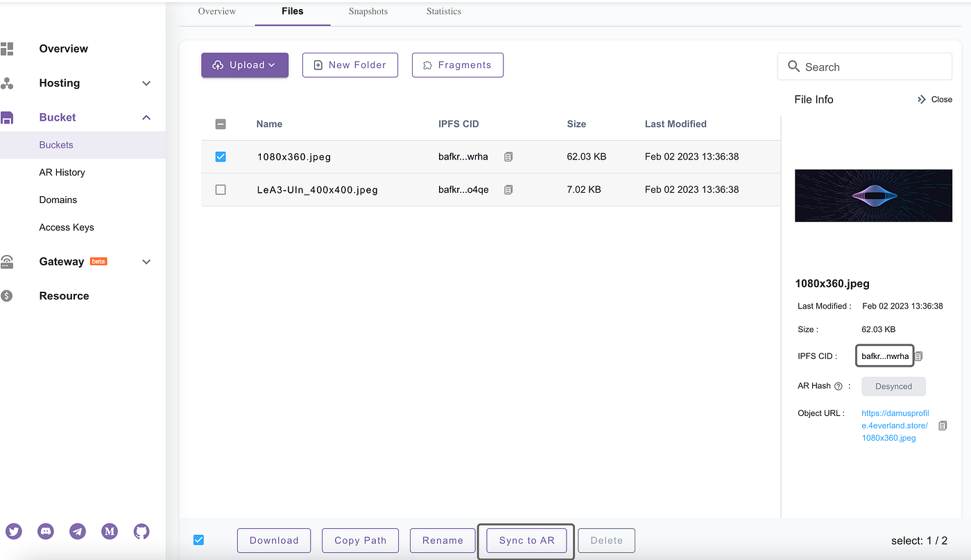Switch to the Statistics tab
Viewport: 971px width, 560px height.
(x=444, y=11)
